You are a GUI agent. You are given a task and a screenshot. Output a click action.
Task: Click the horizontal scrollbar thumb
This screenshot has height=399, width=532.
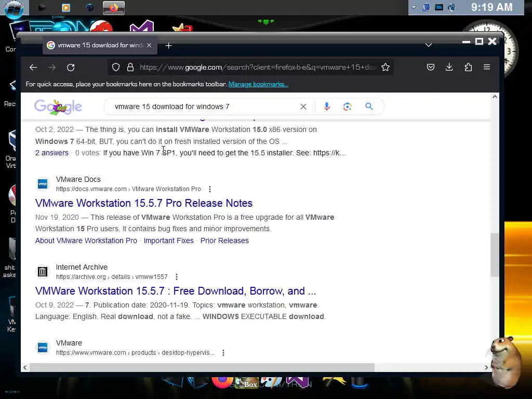click(x=202, y=367)
